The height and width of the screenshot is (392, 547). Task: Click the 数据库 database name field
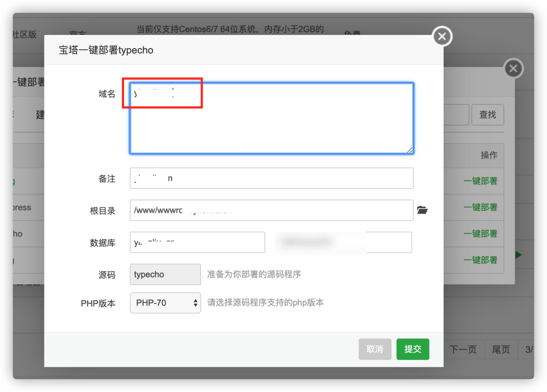tap(198, 243)
